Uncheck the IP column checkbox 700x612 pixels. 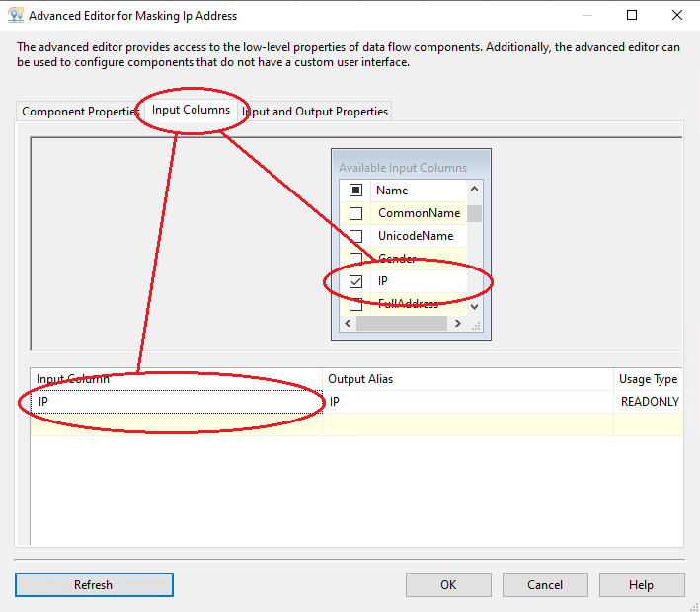coord(356,281)
